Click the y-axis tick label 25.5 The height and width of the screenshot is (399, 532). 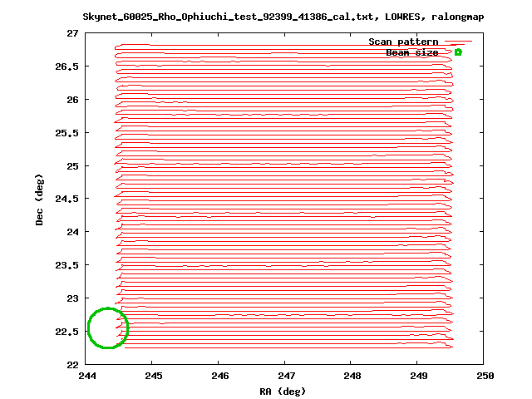(66, 133)
